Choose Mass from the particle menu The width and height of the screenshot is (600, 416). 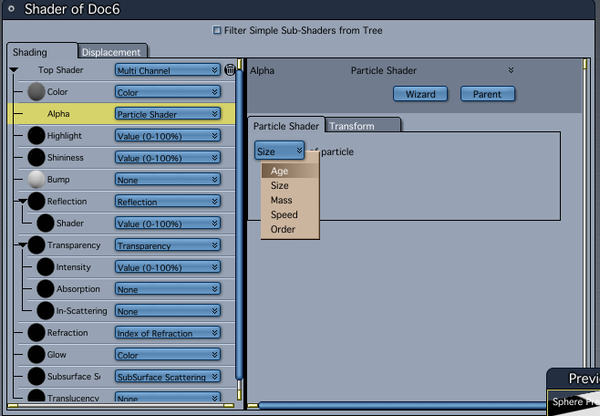coord(290,200)
